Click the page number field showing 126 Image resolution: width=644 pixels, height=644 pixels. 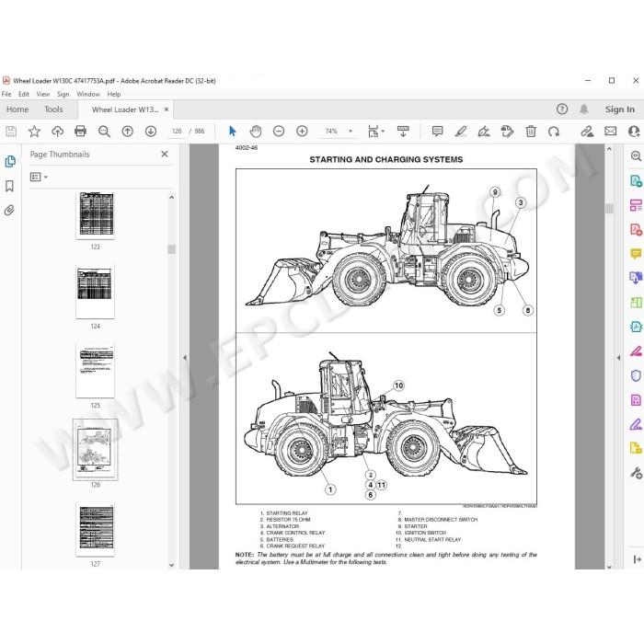(177, 132)
